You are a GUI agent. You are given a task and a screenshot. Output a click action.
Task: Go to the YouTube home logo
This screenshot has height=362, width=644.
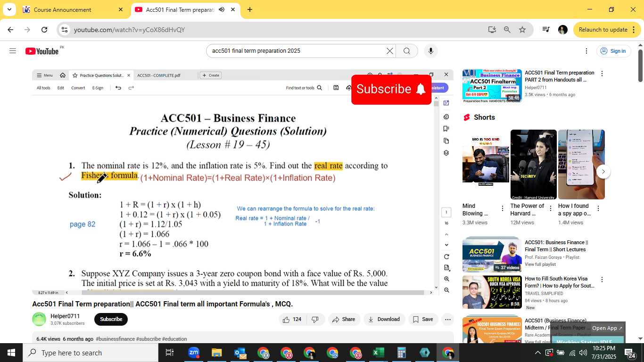(x=42, y=51)
